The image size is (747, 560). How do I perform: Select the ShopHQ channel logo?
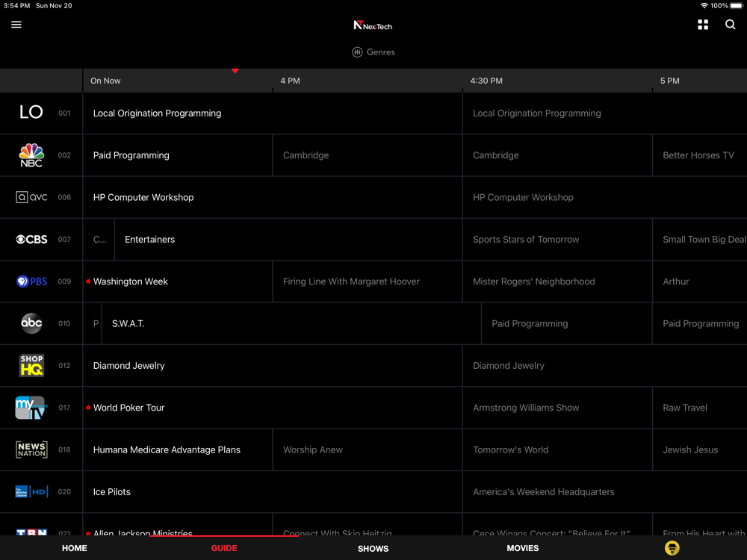(x=31, y=366)
